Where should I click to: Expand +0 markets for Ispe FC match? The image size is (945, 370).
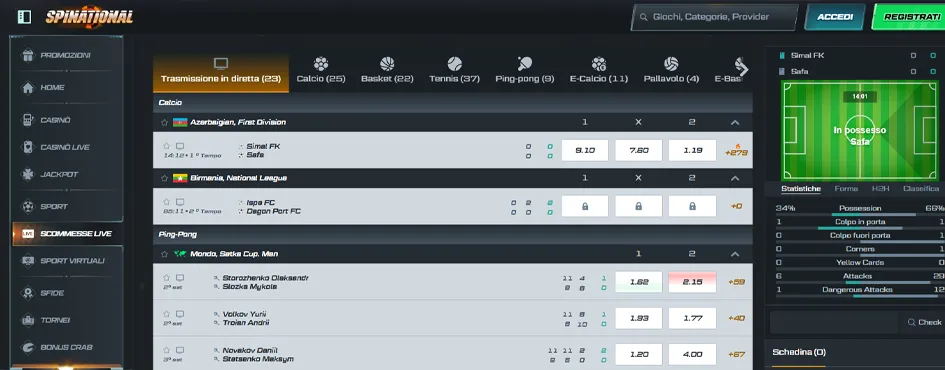click(736, 206)
